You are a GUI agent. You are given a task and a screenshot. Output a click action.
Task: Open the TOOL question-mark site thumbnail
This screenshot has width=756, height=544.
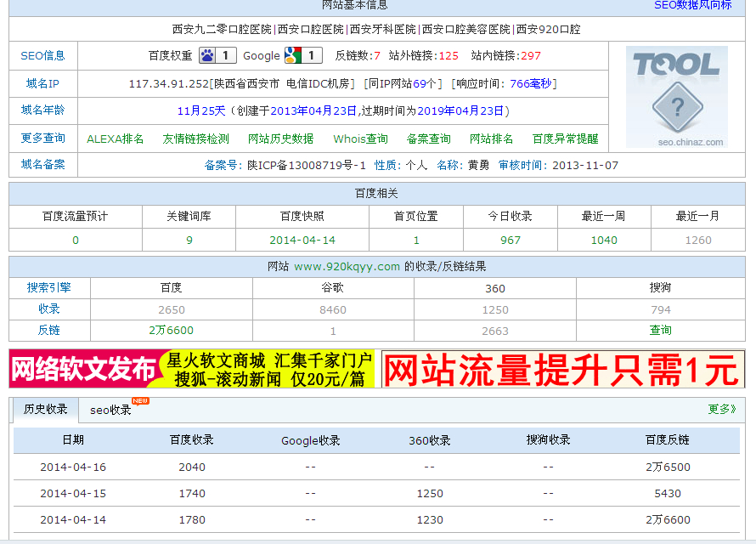coord(677,96)
